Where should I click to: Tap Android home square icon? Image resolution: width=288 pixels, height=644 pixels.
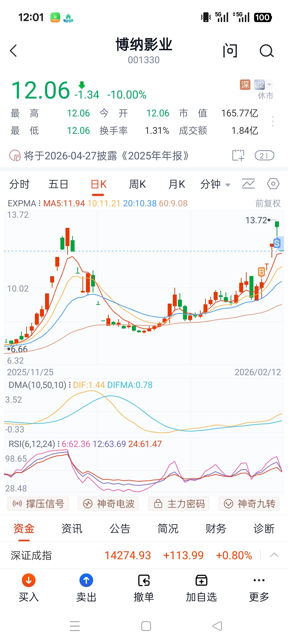pyautogui.click(x=146, y=626)
